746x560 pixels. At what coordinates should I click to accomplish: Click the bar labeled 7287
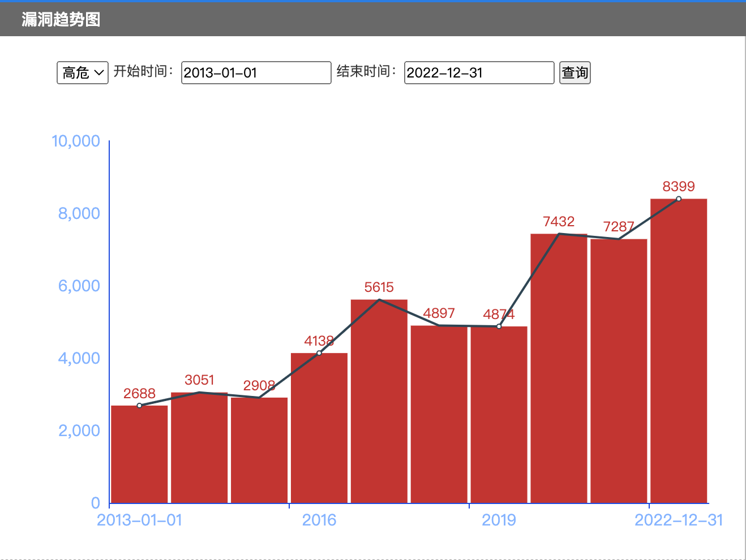(x=619, y=371)
